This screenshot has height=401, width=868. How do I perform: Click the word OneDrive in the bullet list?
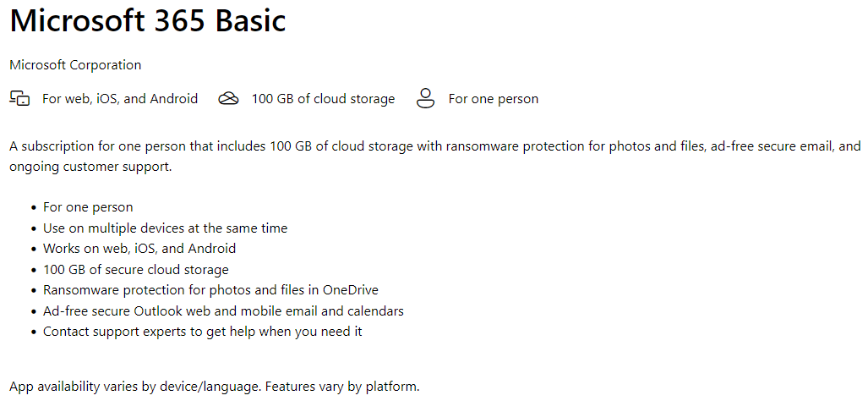coord(351,289)
